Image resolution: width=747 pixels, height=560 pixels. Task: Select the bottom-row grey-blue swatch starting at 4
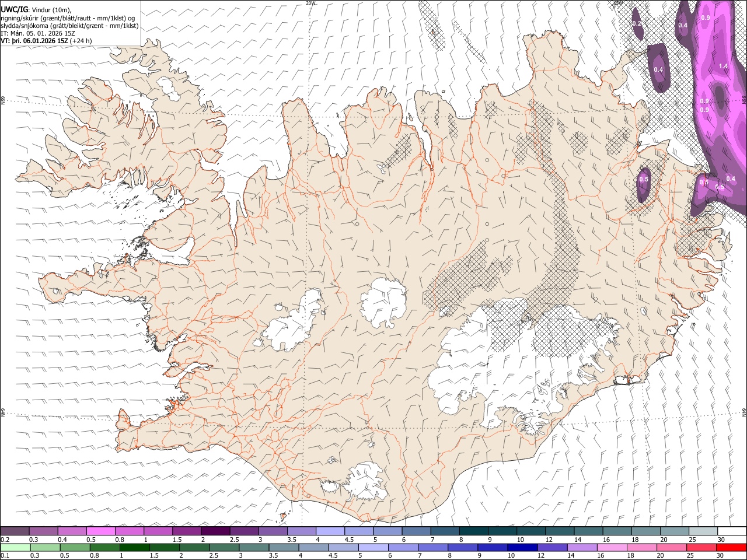point(313,548)
